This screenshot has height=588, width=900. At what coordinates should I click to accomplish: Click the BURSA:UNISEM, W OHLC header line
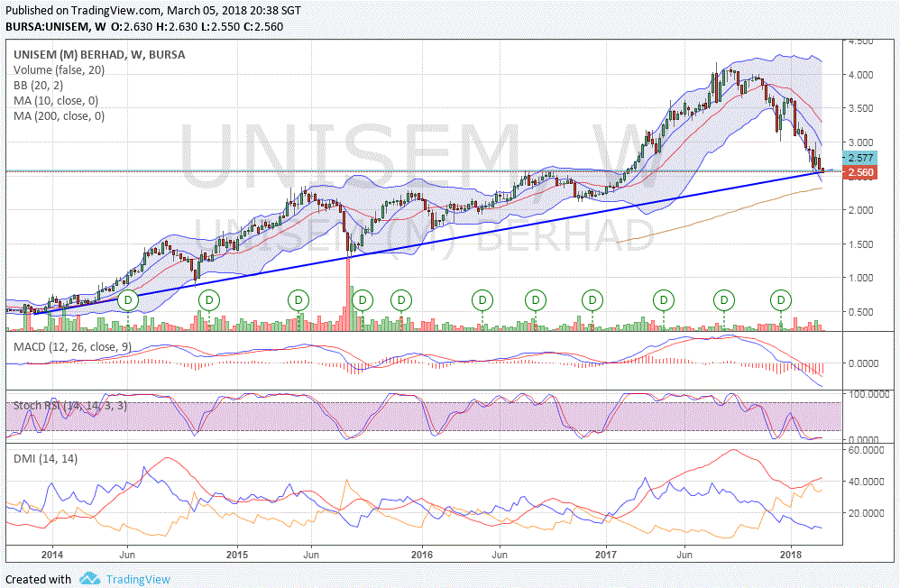point(144,26)
